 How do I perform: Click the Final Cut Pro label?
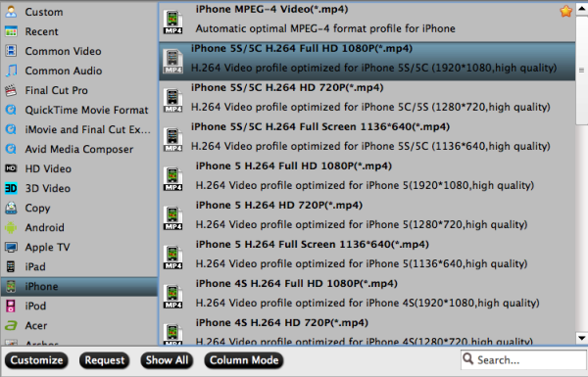click(56, 90)
